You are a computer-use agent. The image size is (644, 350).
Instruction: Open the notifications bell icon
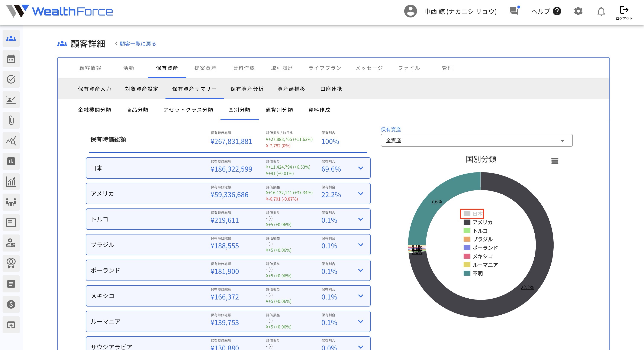pyautogui.click(x=601, y=11)
